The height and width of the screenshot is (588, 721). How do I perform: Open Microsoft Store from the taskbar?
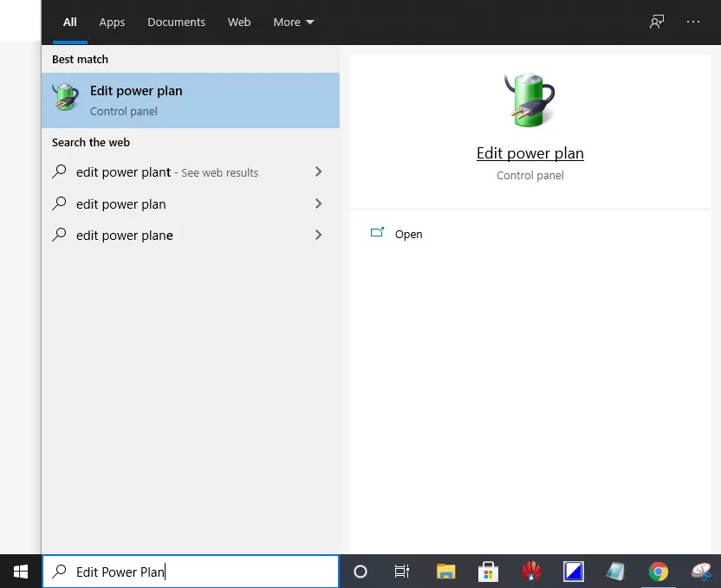click(488, 572)
